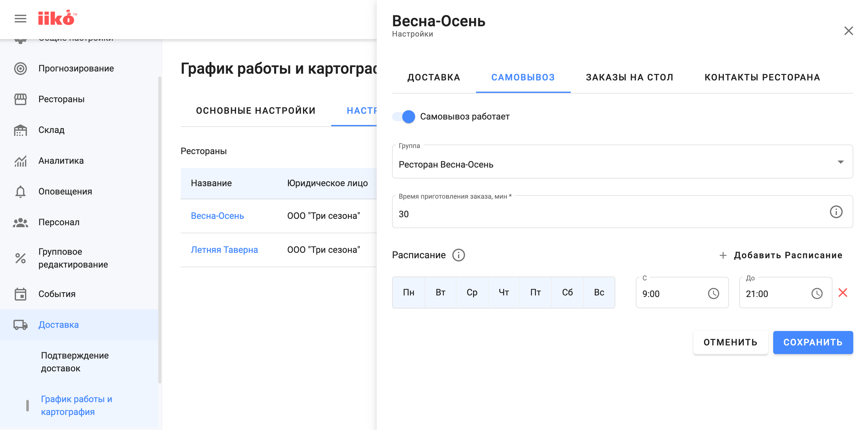Screen dimensions: 868x430
Task: Open Летняя Таверна restaurant link
Action: [224, 250]
